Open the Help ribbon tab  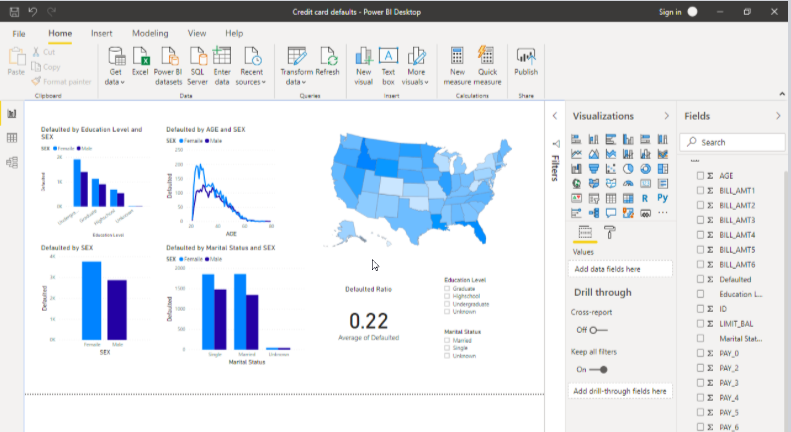pos(234,33)
